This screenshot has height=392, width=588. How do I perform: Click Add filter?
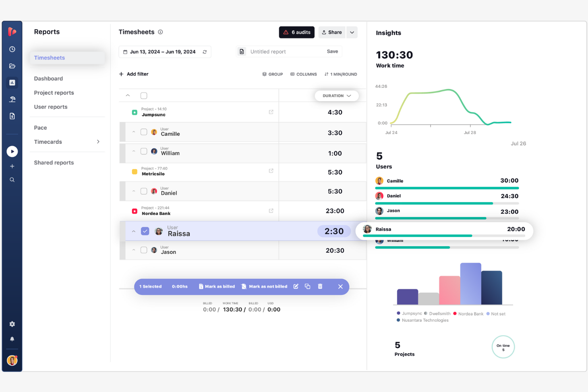click(x=134, y=74)
